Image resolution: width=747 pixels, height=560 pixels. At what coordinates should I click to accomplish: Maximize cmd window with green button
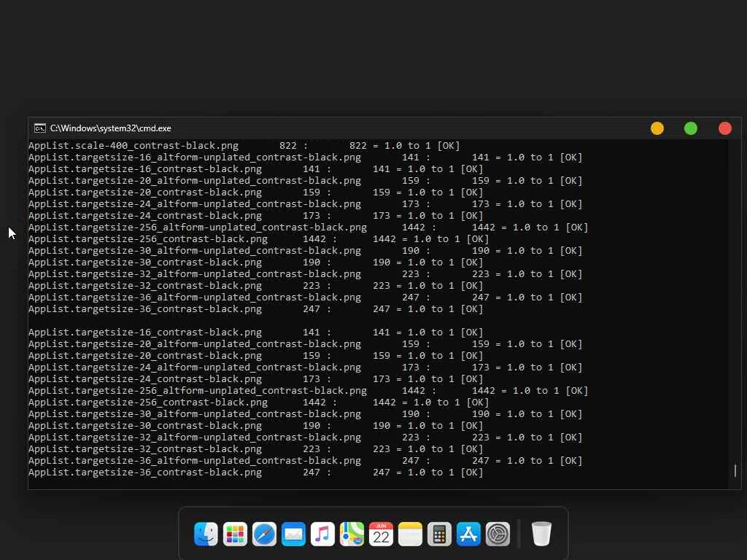pos(691,128)
